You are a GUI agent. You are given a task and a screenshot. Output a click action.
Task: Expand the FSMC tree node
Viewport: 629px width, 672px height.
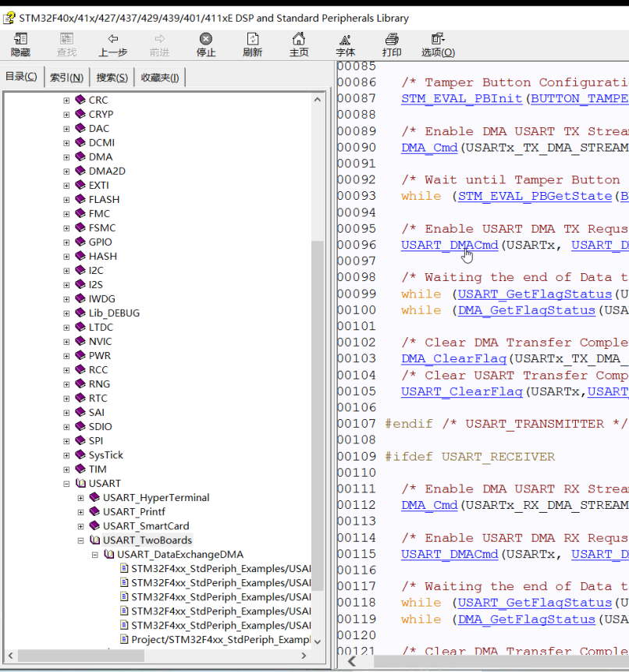(x=66, y=228)
